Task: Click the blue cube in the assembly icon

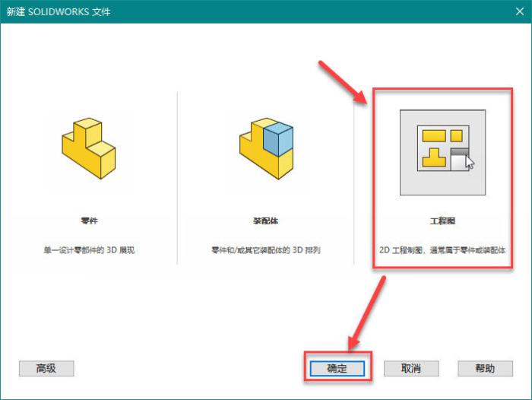Action: coord(277,138)
